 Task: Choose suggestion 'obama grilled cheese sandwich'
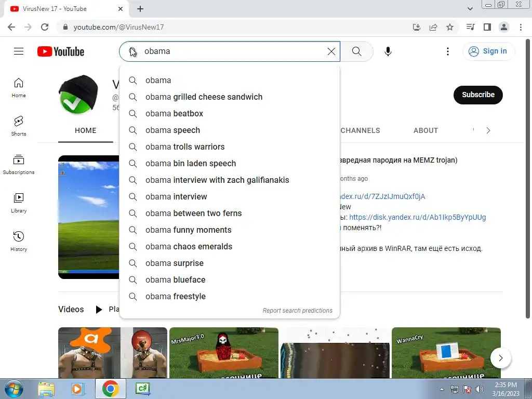tap(230, 97)
